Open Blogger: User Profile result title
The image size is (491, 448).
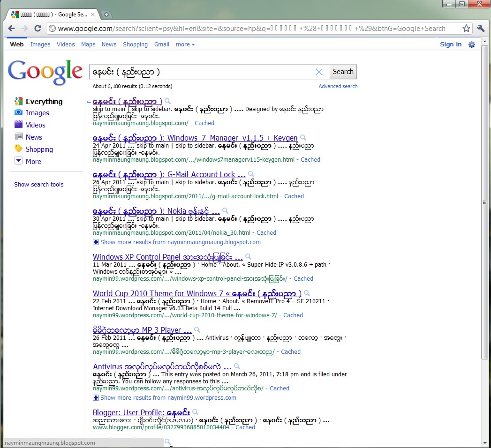[141, 412]
